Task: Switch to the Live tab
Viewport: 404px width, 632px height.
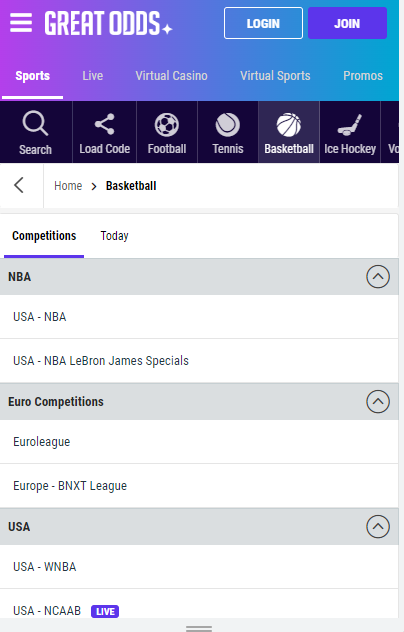Action: 93,76
